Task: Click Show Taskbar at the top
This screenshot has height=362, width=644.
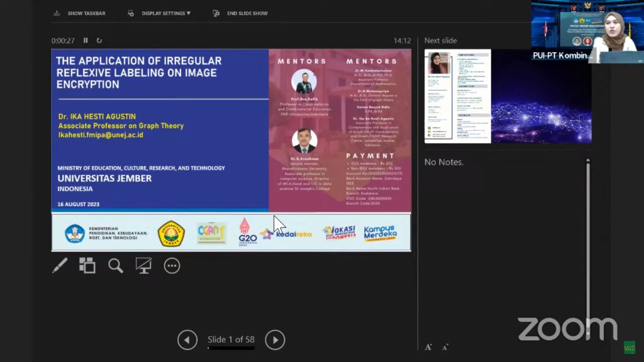Action: pos(80,13)
